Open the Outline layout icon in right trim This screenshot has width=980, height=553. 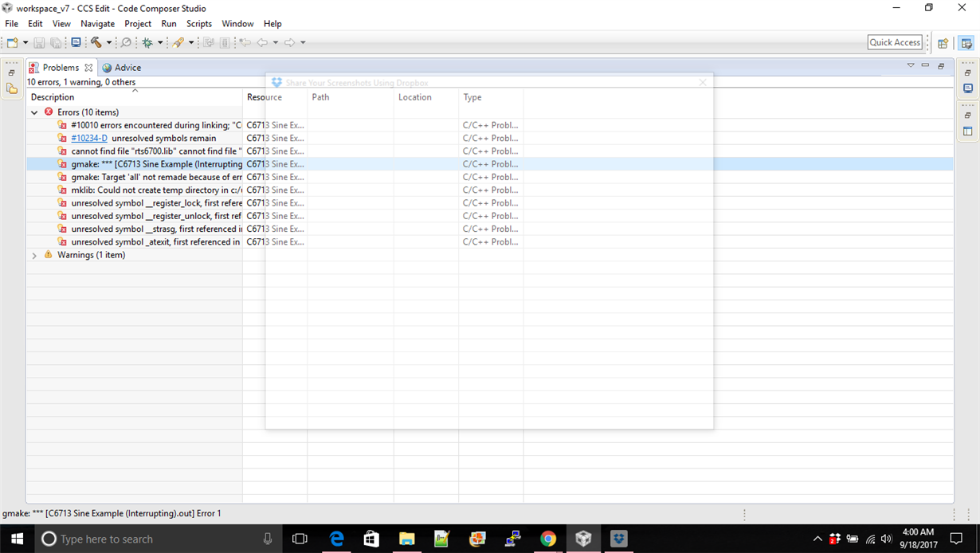(968, 131)
